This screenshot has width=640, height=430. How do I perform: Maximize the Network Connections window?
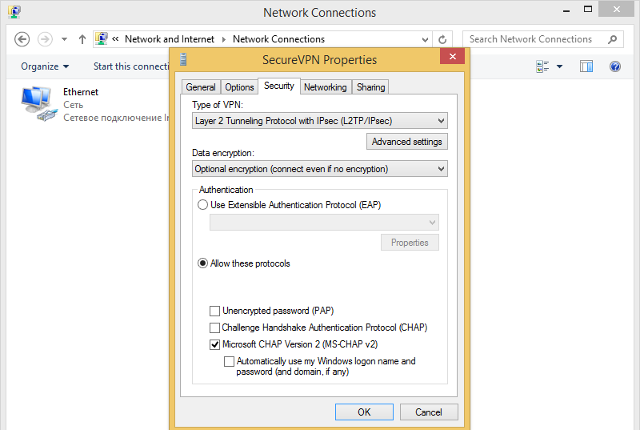point(588,9)
